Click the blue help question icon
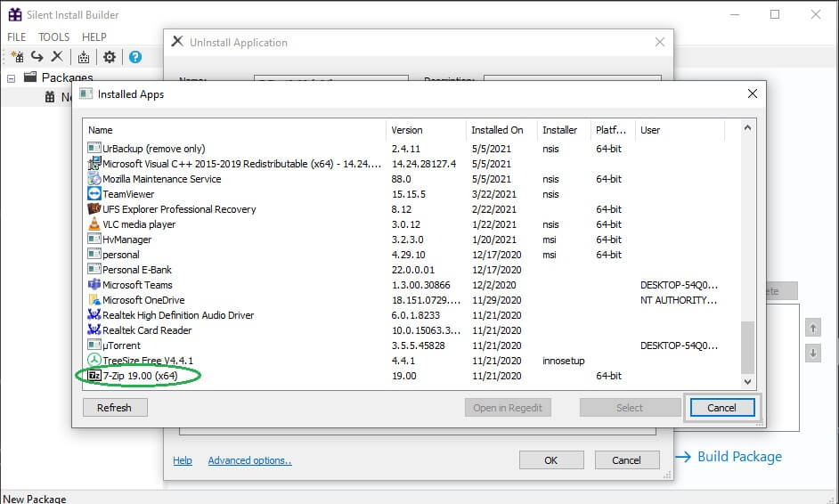Image resolution: width=839 pixels, height=504 pixels. [135, 57]
